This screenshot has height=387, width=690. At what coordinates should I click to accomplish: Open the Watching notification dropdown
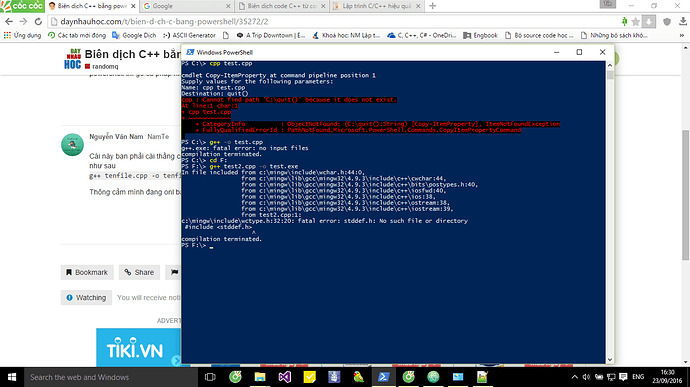86,298
